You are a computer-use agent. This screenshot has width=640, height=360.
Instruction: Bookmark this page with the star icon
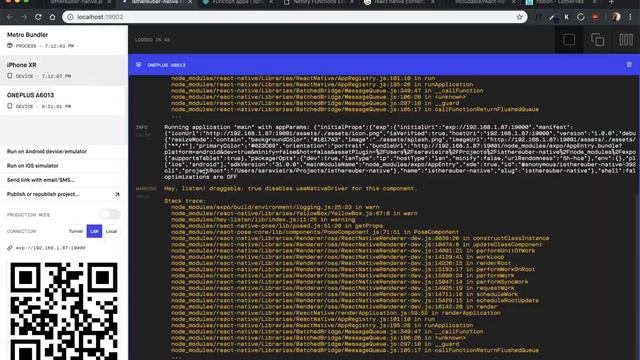519,17
